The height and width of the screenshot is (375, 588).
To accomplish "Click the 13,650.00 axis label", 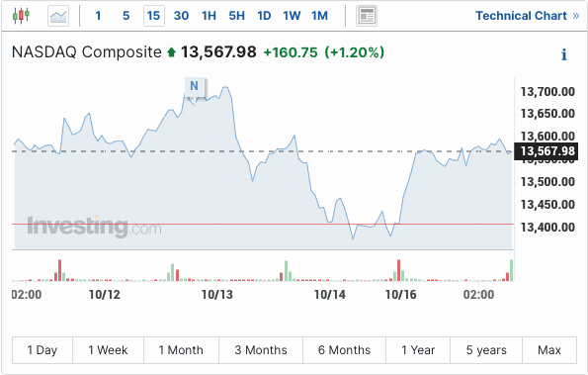I will 547,114.
